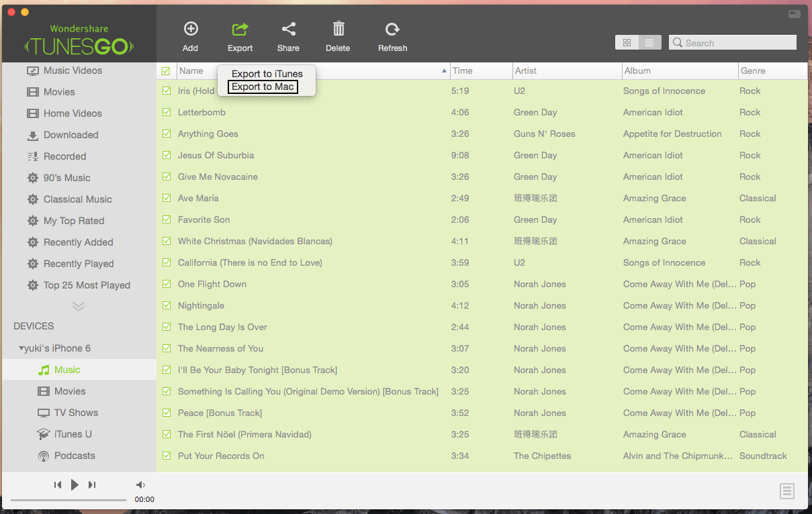
Task: Expand more playlists with double chevron
Action: (x=79, y=307)
